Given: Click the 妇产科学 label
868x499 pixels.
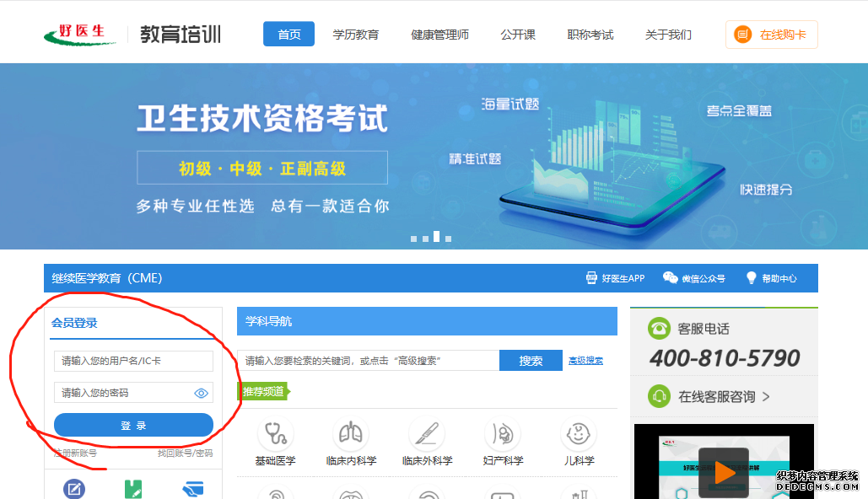Looking at the screenshot, I should pos(503,461).
